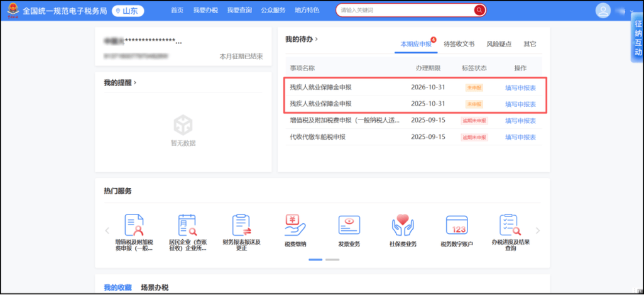Screen dimensions: 644x295
Task: Open the 税务数字账户 icon
Action: (457, 225)
